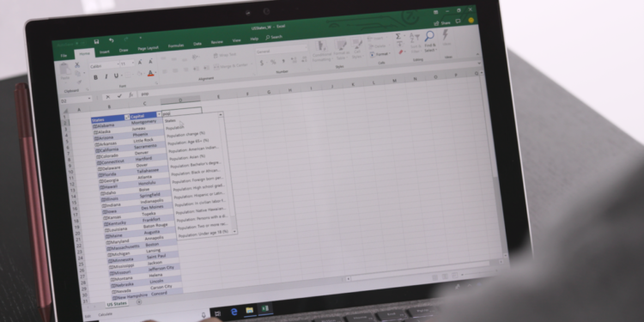Click the autocomplete list scroll down arrow
This screenshot has width=644, height=322.
pyautogui.click(x=234, y=232)
